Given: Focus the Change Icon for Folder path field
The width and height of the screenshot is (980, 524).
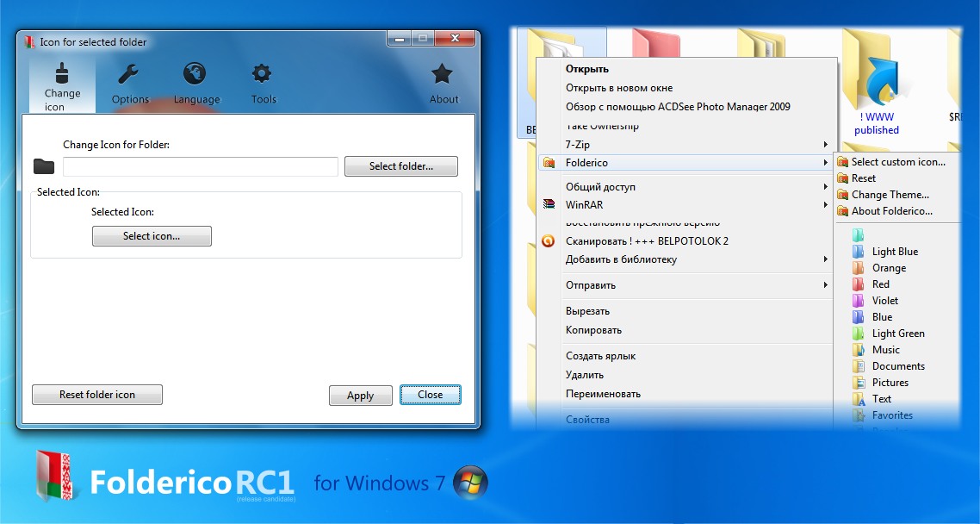Looking at the screenshot, I should (201, 166).
